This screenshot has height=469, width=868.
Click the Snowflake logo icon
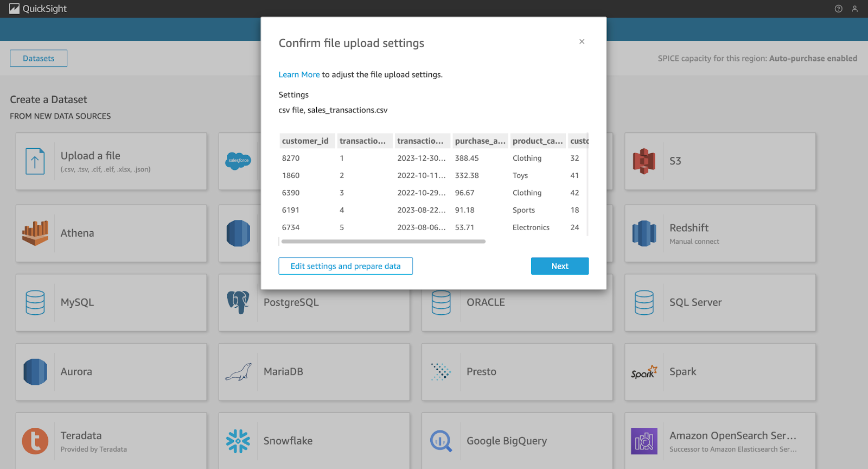[x=238, y=441]
